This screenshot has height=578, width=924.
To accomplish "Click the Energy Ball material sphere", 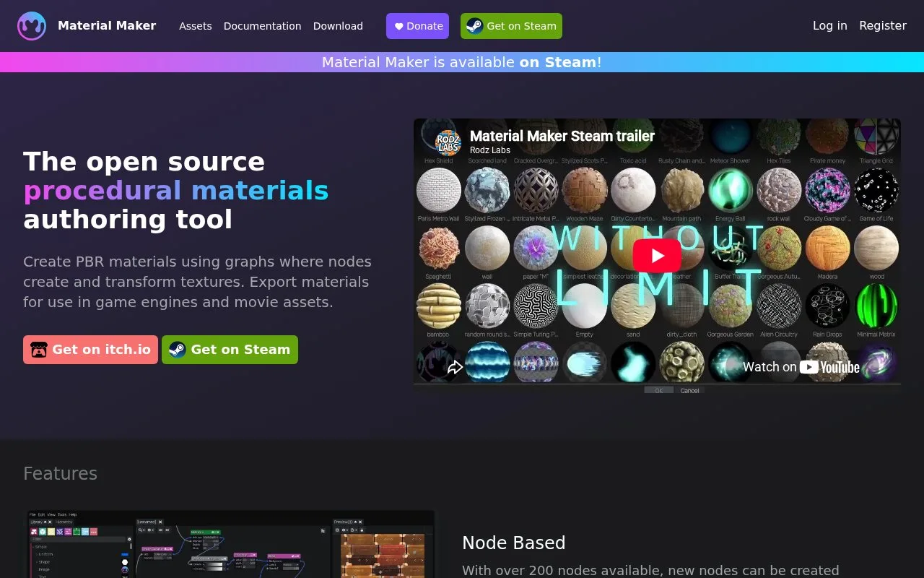I will [x=731, y=190].
